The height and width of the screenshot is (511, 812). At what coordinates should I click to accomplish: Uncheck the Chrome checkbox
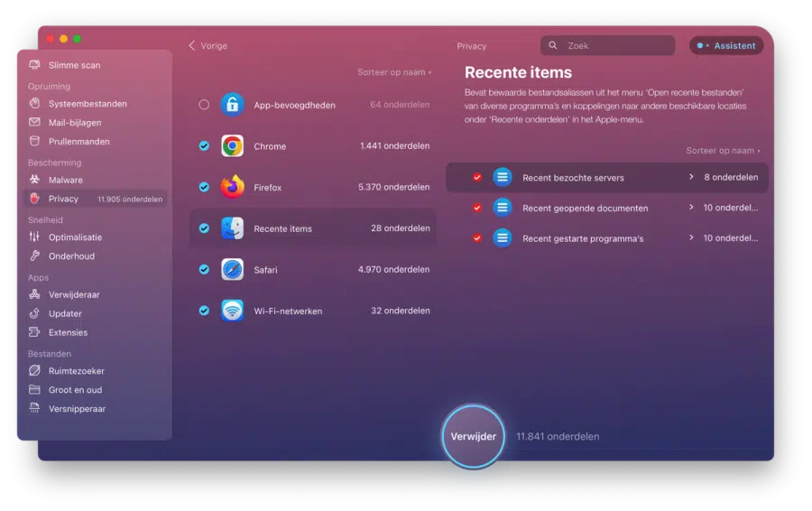pos(204,146)
